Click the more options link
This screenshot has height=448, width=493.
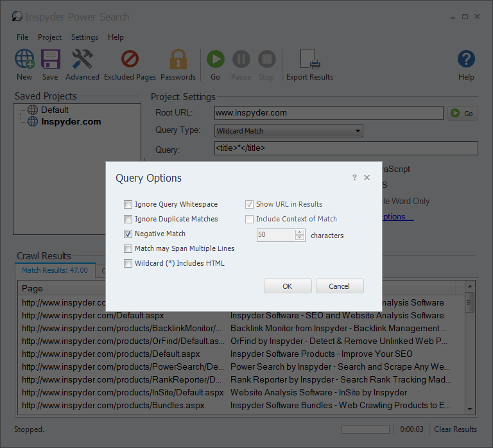pos(398,217)
